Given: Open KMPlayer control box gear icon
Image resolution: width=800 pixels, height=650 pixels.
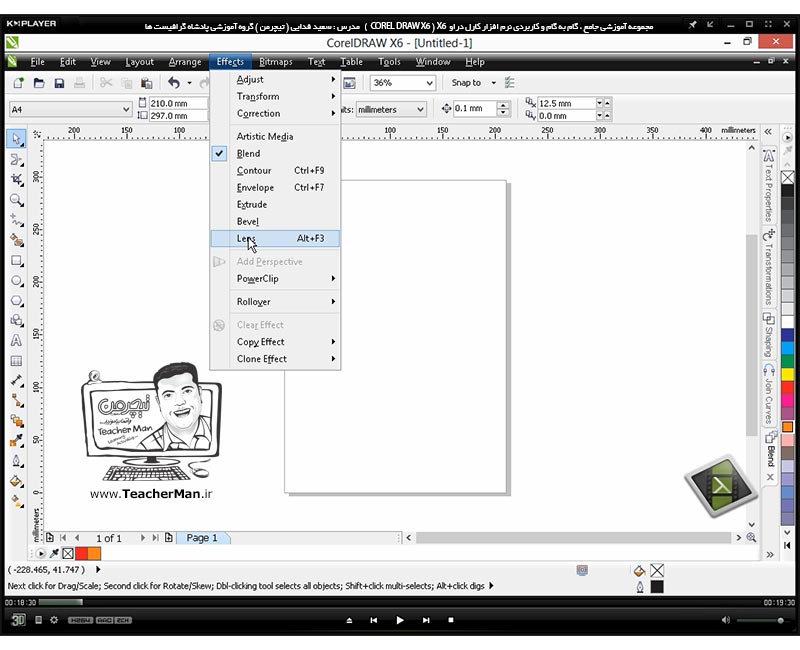Looking at the screenshot, I should point(54,620).
